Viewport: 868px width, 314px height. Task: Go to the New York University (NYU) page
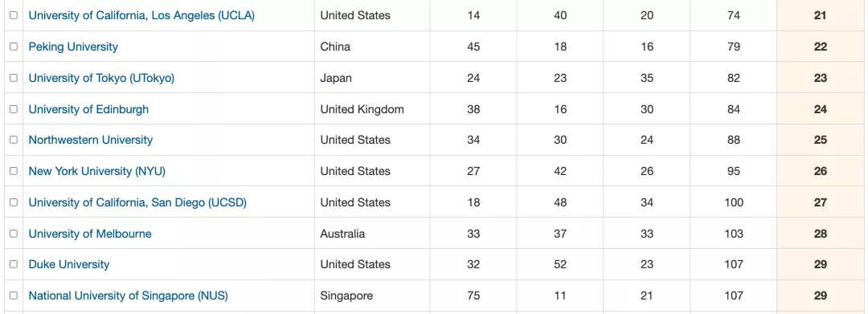pos(97,171)
